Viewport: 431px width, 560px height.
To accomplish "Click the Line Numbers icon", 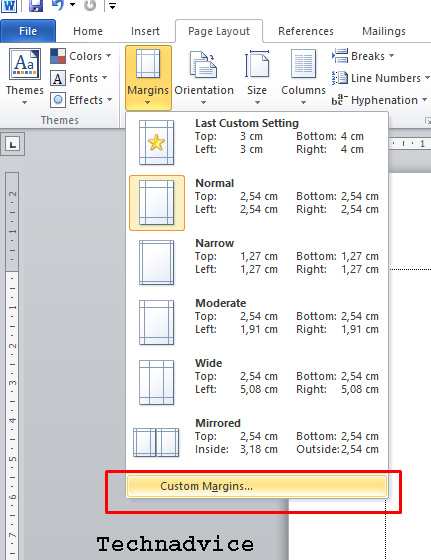I will tap(340, 78).
